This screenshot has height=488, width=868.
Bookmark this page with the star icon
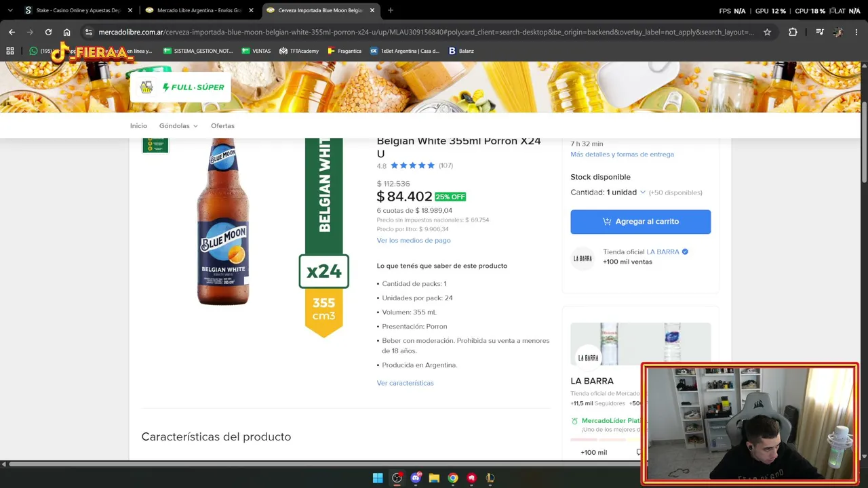click(x=767, y=32)
